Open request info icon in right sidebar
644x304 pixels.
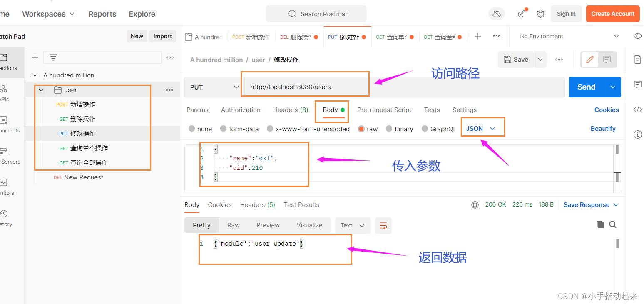tap(637, 135)
